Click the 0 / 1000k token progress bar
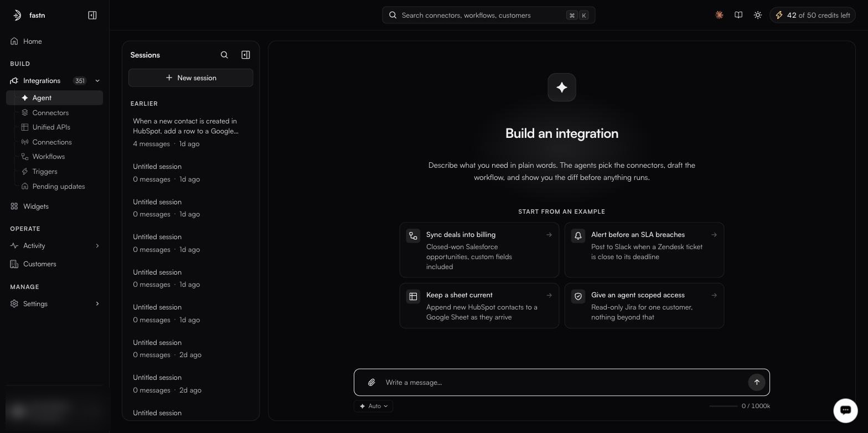Screen dimensions: 868x433 [724, 406]
